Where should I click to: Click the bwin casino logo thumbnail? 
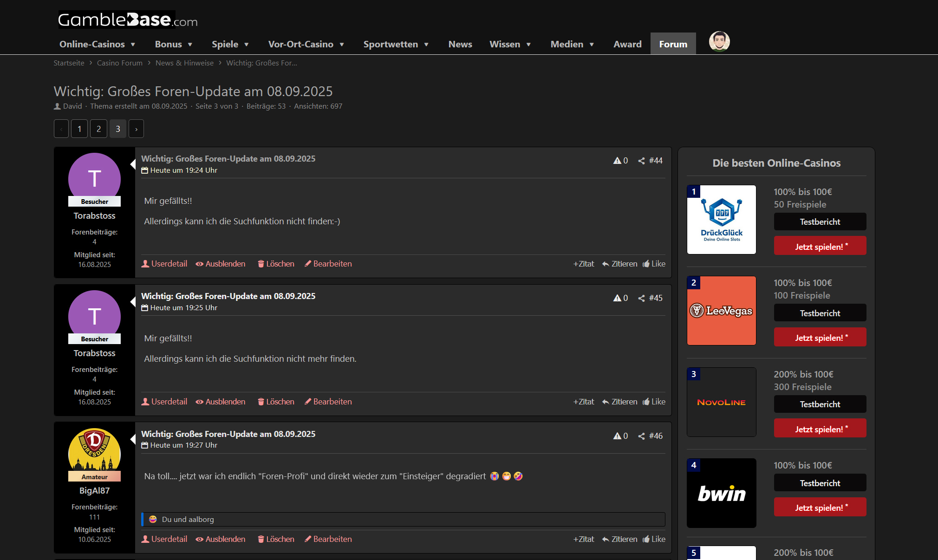click(721, 493)
